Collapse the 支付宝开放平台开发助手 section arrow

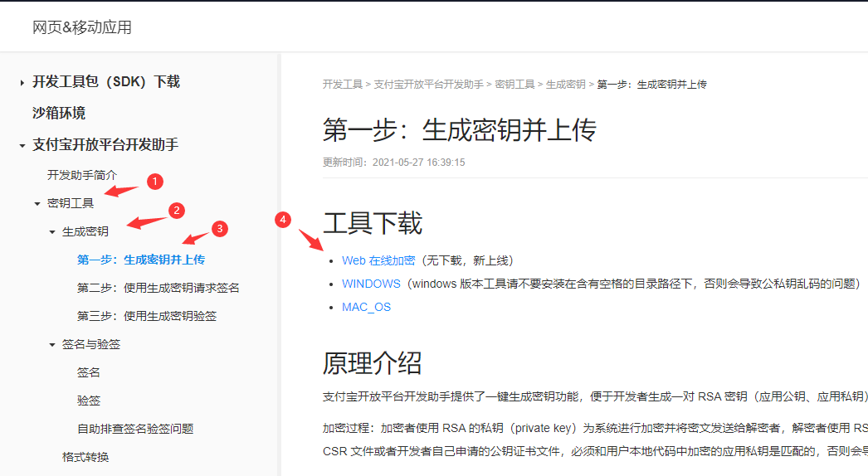[22, 145]
